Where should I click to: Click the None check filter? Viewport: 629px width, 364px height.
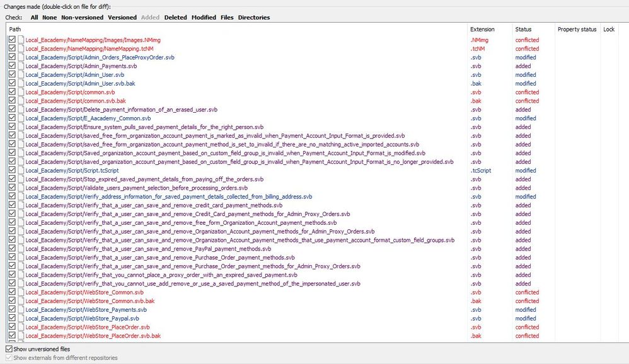49,18
